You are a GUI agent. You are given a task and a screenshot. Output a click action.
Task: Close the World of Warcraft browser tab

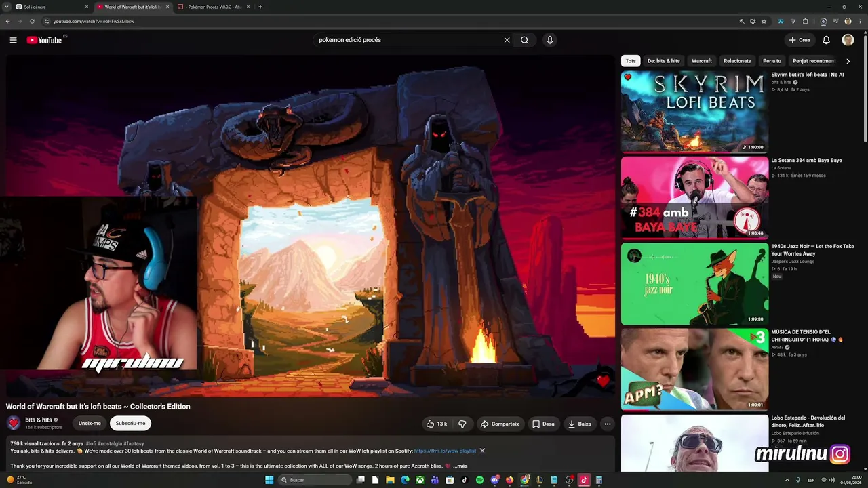[x=167, y=7]
